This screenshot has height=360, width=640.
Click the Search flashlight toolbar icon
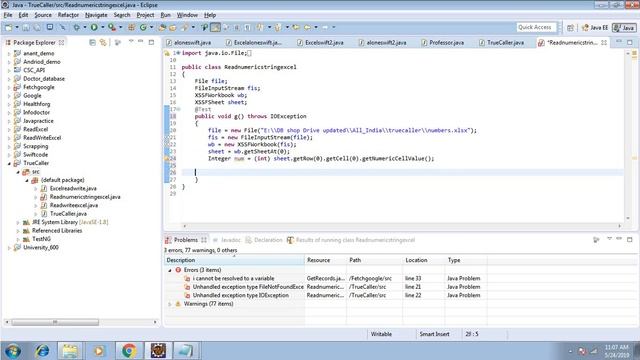(x=184, y=27)
